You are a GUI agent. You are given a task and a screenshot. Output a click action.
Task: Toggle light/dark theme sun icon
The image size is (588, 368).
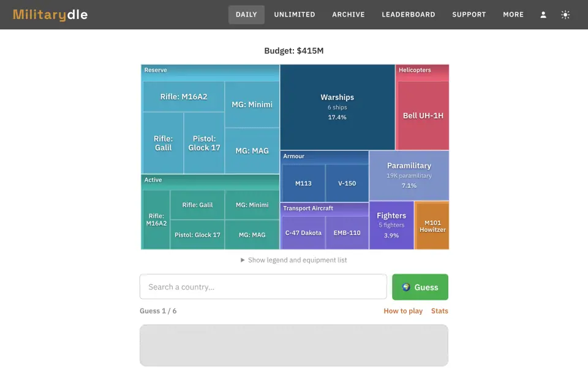click(565, 15)
